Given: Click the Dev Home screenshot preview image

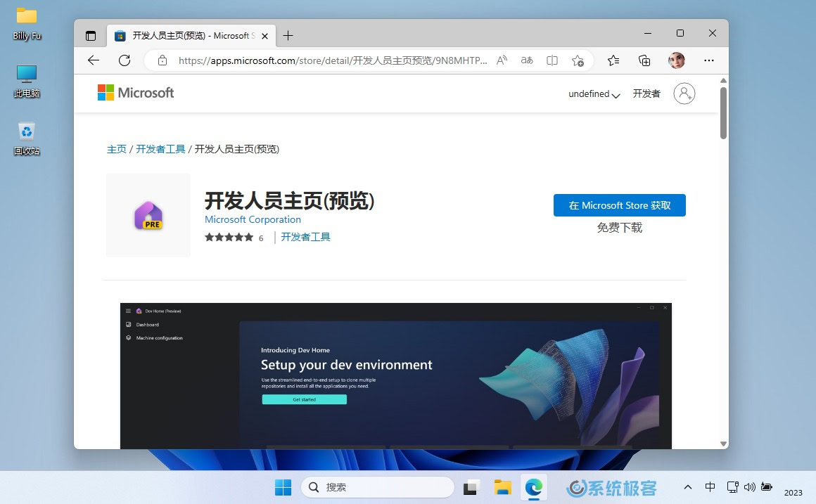Looking at the screenshot, I should (x=395, y=375).
